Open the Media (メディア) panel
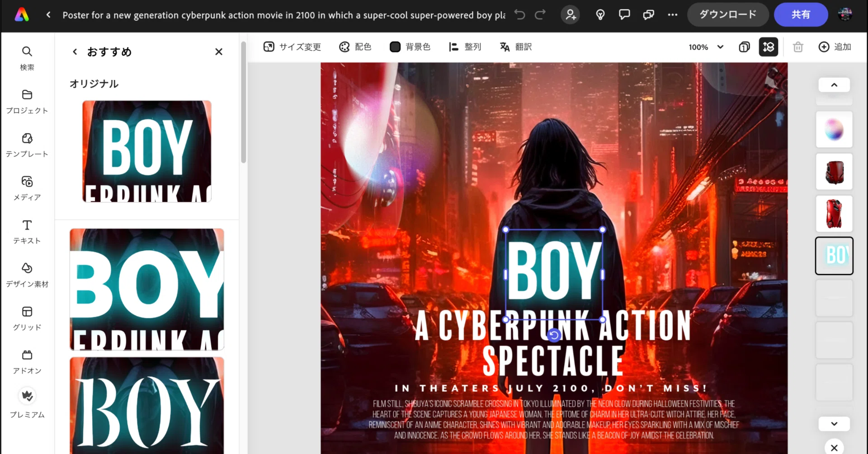 (27, 188)
